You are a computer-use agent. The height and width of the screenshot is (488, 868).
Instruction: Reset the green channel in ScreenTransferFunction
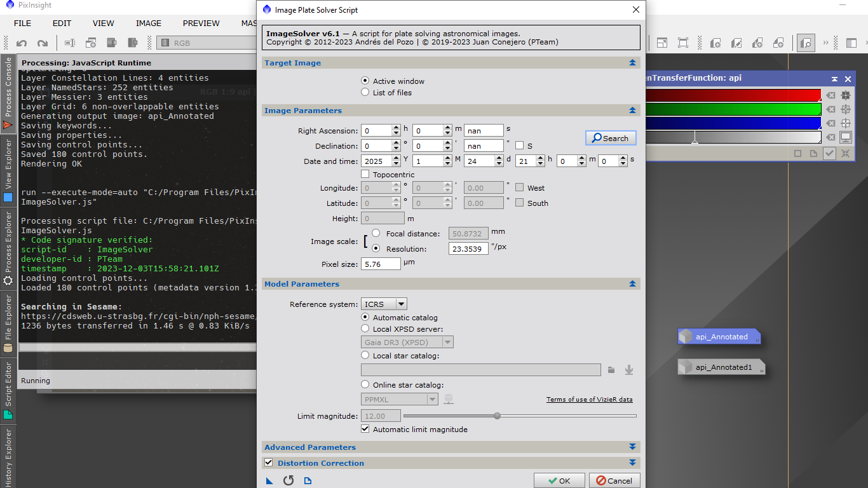[x=831, y=109]
